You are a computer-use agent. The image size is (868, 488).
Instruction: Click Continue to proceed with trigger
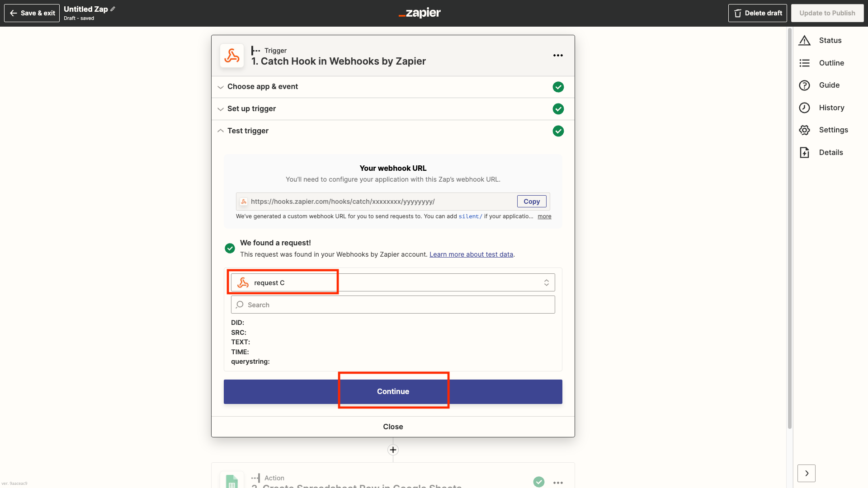[x=393, y=391]
